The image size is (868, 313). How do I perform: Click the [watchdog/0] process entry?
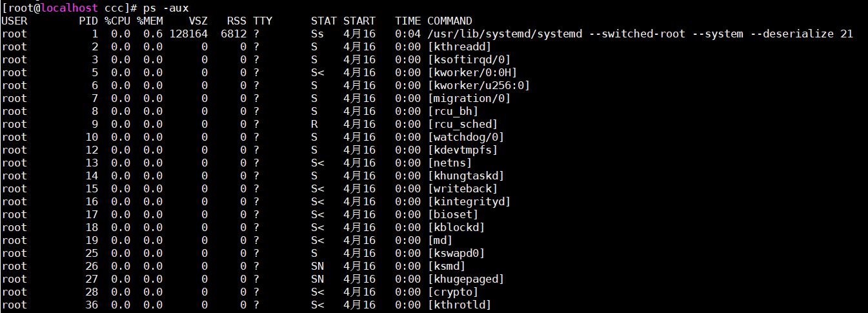click(465, 137)
